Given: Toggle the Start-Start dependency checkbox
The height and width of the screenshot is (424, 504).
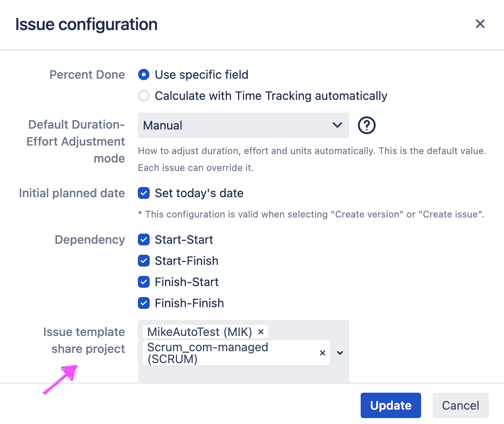Looking at the screenshot, I should click(144, 240).
